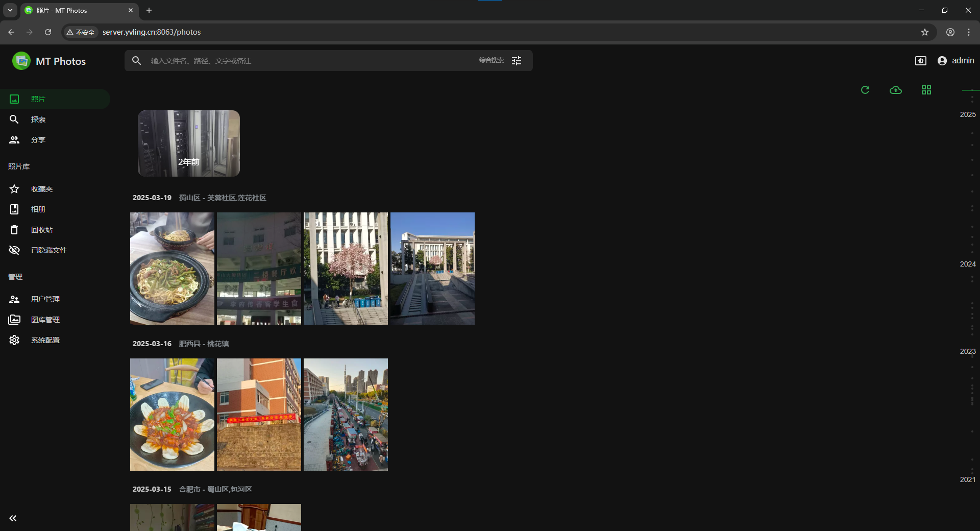This screenshot has height=531, width=980.
Task: Open the 收藏夹 favorites section
Action: [x=41, y=189]
